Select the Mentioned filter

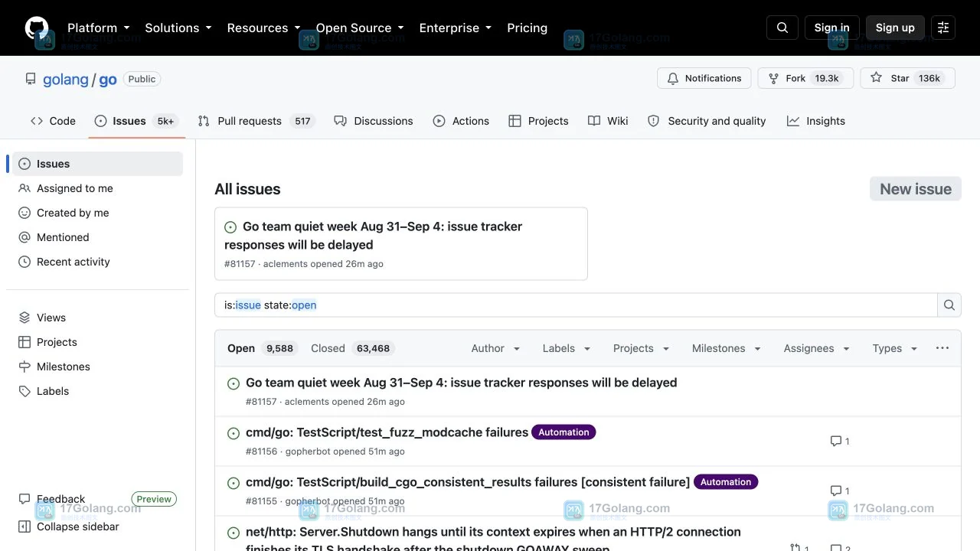click(97, 237)
